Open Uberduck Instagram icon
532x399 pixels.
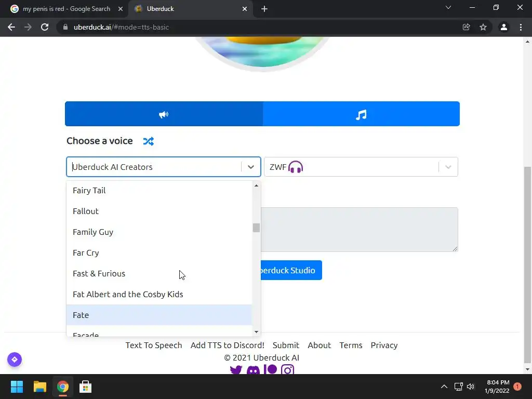(287, 370)
